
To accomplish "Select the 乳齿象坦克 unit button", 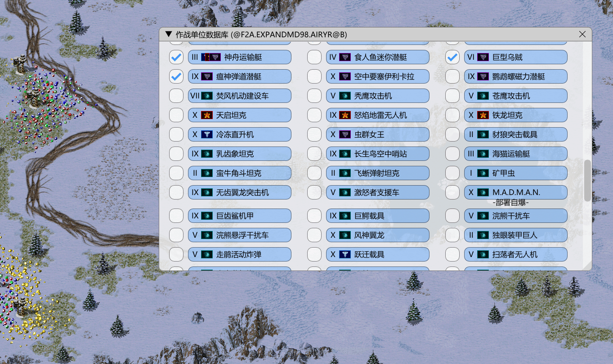I will click(x=239, y=154).
